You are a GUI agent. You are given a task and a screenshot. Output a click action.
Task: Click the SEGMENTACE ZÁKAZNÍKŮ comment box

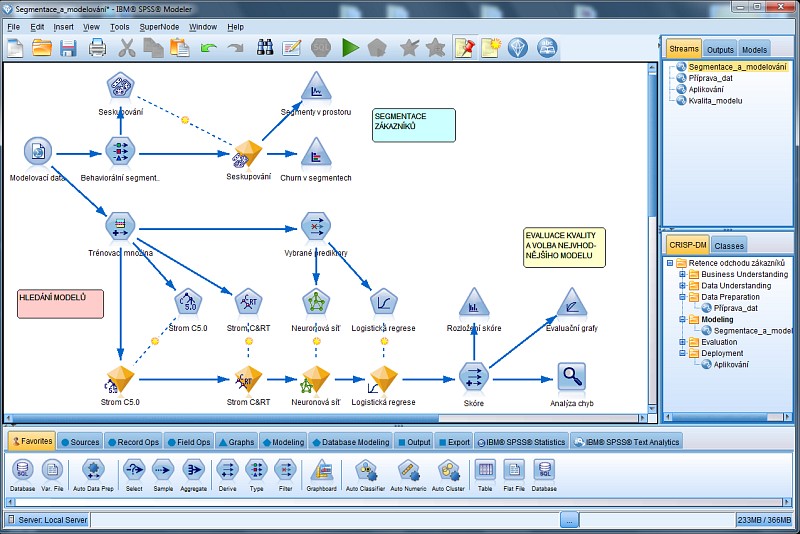point(414,125)
